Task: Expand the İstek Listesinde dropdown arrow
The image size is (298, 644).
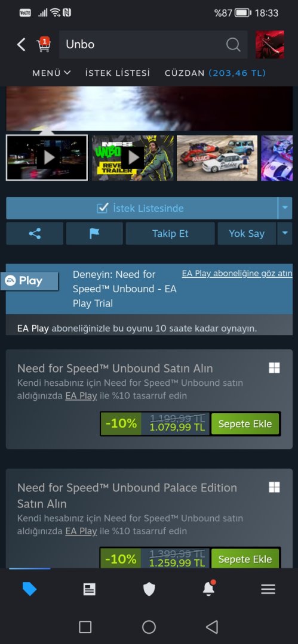Action: pos(285,208)
